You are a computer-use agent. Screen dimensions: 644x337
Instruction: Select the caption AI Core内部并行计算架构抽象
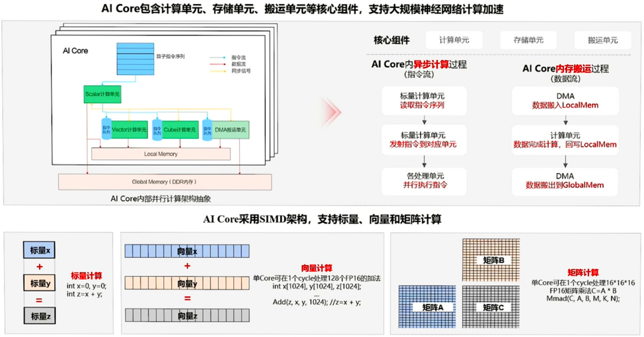(x=161, y=199)
